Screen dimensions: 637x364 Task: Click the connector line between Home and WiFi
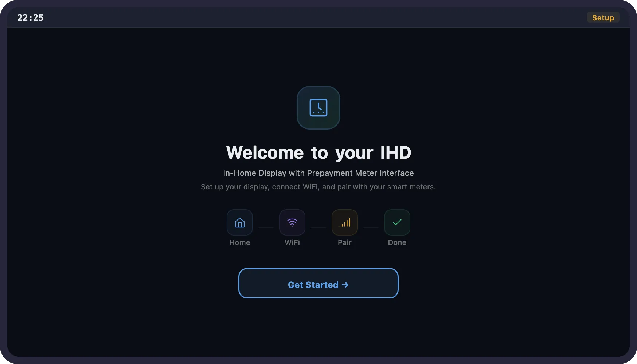click(x=266, y=228)
